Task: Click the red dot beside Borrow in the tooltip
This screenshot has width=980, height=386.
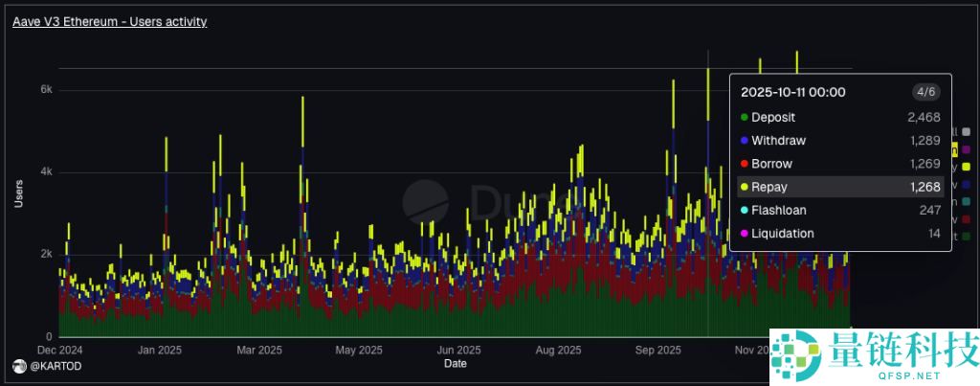Action: pyautogui.click(x=744, y=164)
